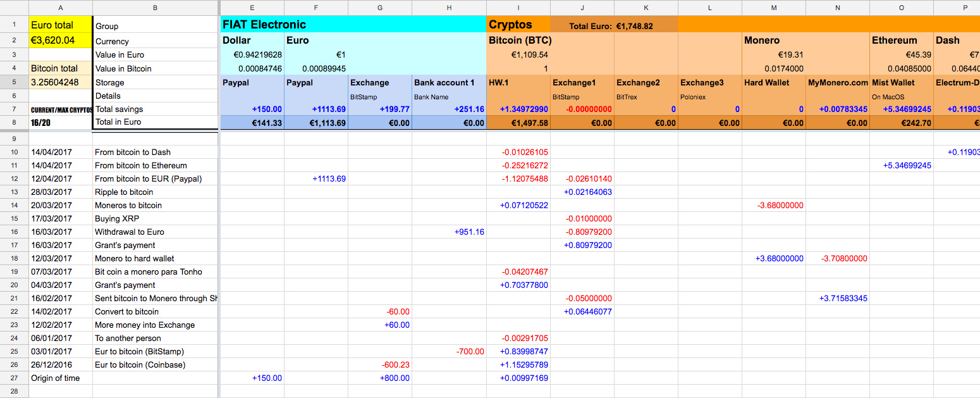Viewport: 980px width, 398px height.
Task: Click the 26/12/2016 date cell
Action: coord(60,364)
